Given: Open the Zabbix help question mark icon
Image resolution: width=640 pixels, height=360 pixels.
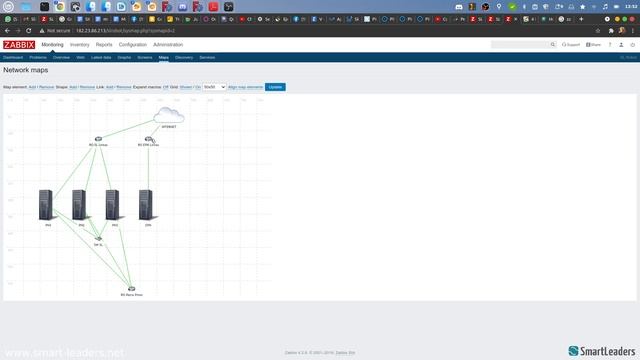Looking at the screenshot, I should click(x=610, y=44).
